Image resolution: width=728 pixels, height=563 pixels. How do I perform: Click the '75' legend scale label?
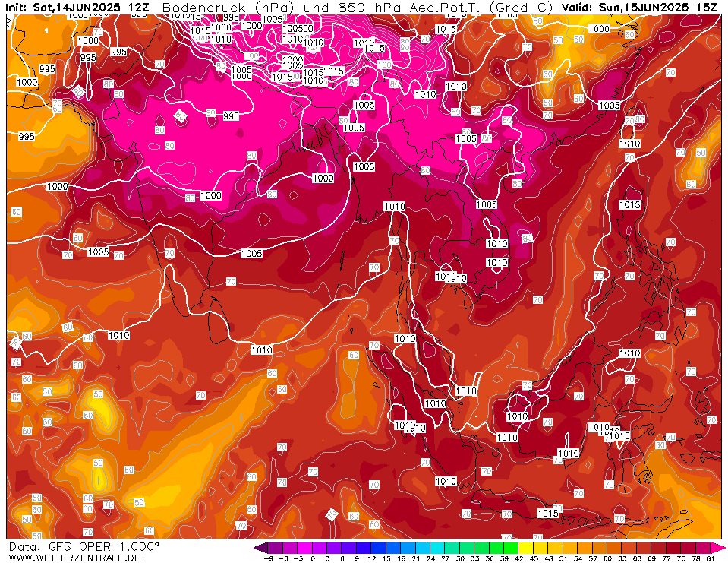click(x=681, y=558)
